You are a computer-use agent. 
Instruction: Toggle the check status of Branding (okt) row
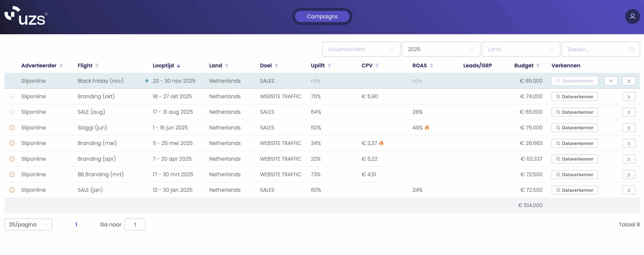pyautogui.click(x=12, y=97)
